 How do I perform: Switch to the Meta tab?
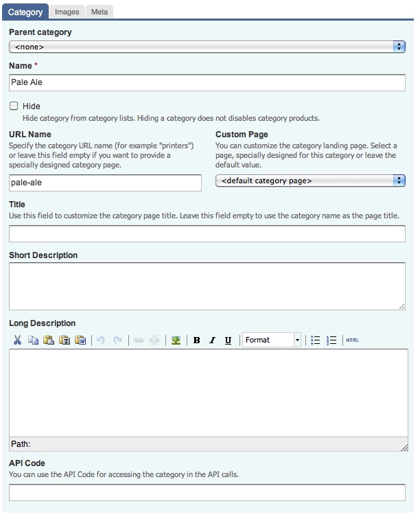[100, 12]
